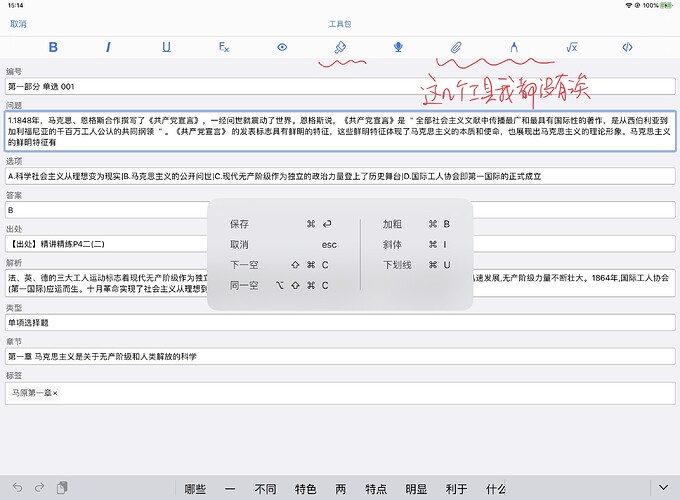Image resolution: width=680 pixels, height=500 pixels.
Task: Select 斜体 in the shortcut overlay
Action: coord(415,245)
